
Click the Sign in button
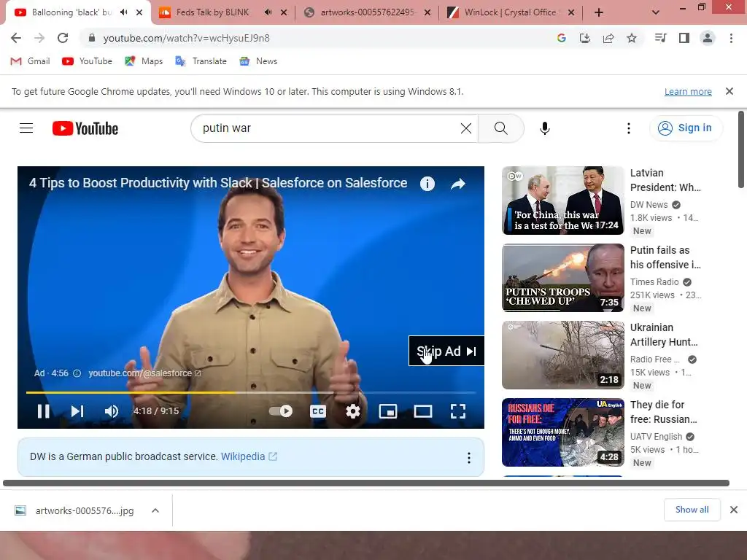[686, 128]
